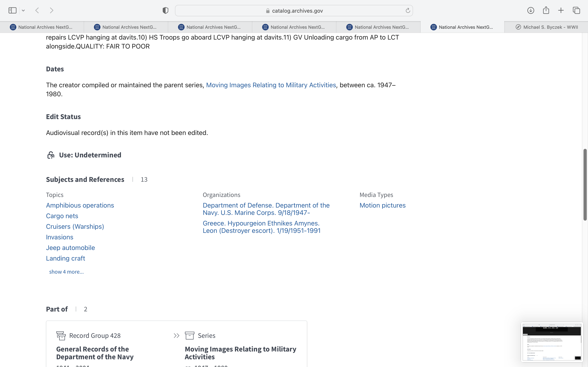Open the Amphibious operations topic link
The width and height of the screenshot is (588, 367).
[x=80, y=205]
